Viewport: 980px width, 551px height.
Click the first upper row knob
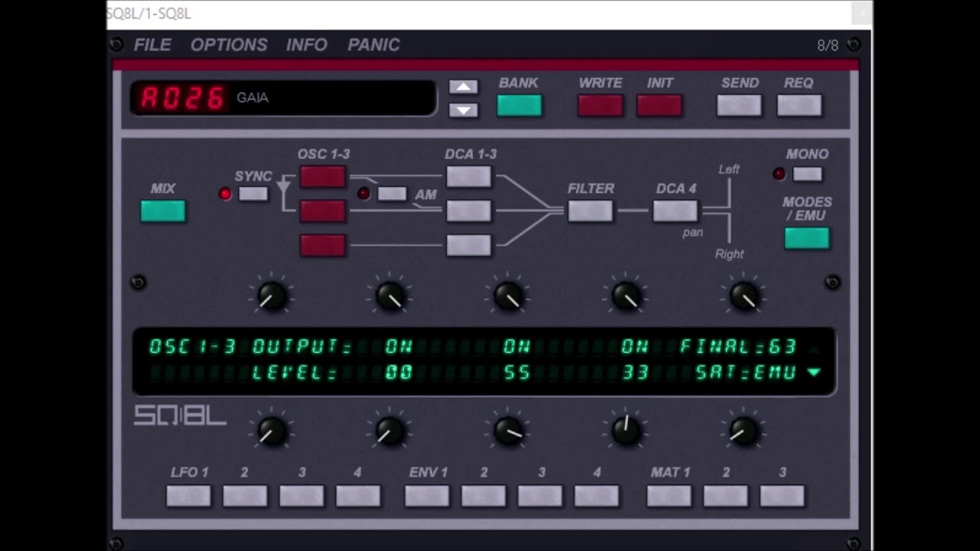point(270,297)
